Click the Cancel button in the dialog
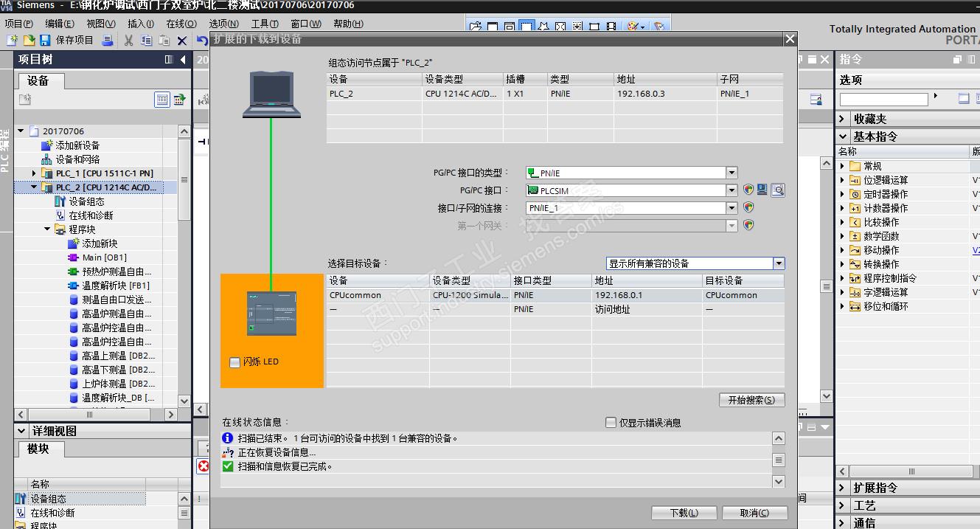980x529 pixels. pos(754,513)
